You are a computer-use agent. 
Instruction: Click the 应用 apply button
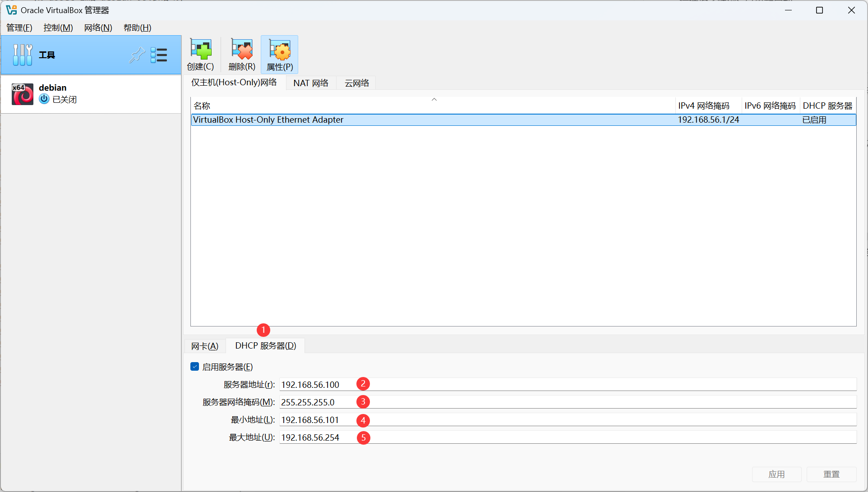pos(776,474)
